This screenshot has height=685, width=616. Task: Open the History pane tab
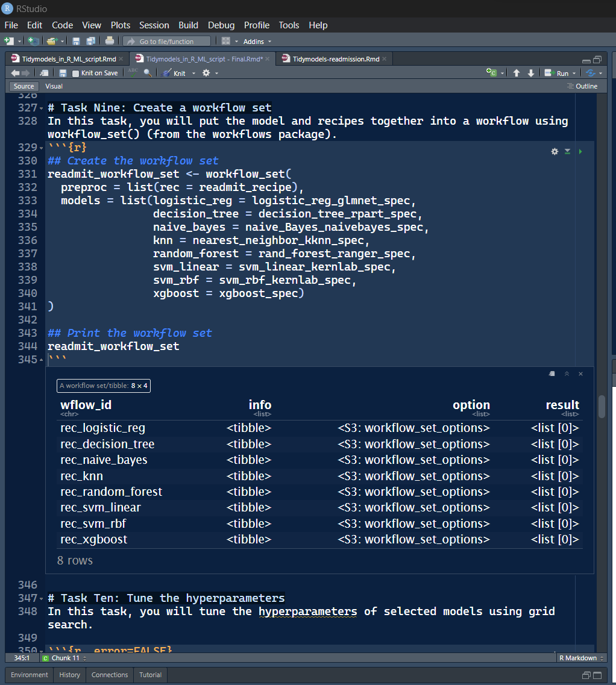tap(69, 675)
